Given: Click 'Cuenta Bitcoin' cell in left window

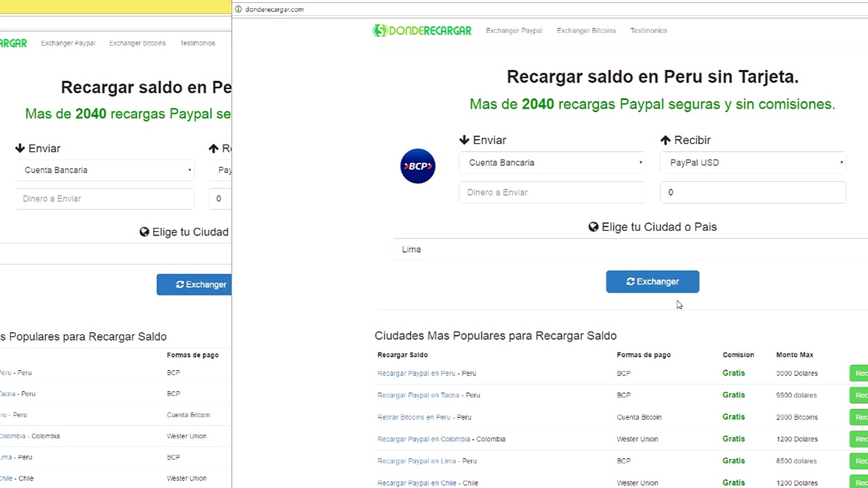Looking at the screenshot, I should pyautogui.click(x=188, y=415).
